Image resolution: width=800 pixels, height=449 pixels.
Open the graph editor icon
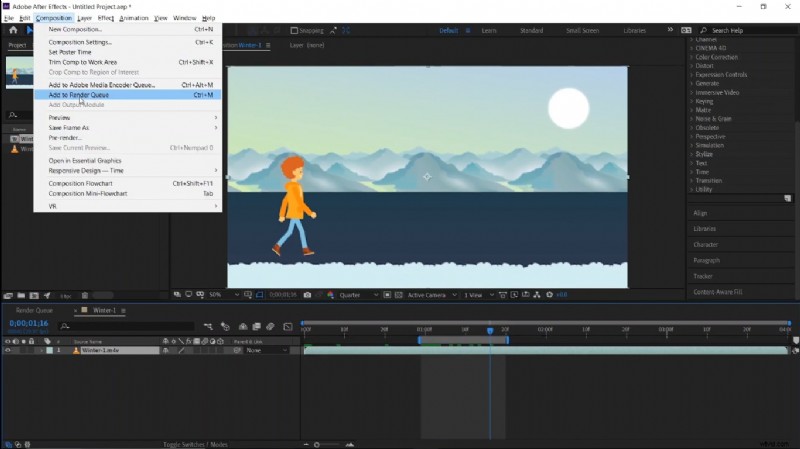[x=288, y=327]
